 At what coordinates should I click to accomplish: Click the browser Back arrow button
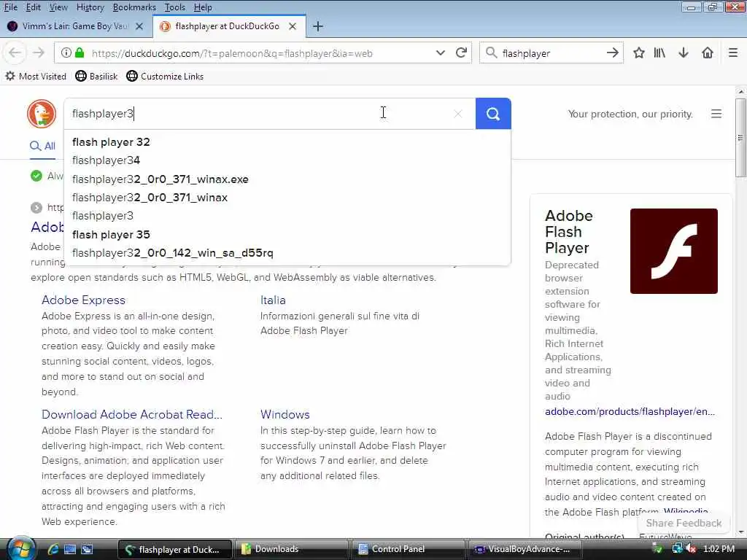tap(15, 52)
